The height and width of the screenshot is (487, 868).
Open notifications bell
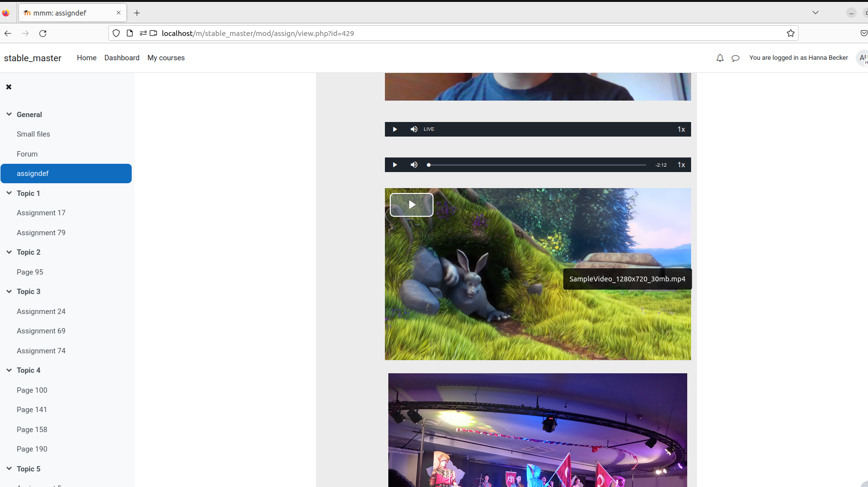(720, 58)
